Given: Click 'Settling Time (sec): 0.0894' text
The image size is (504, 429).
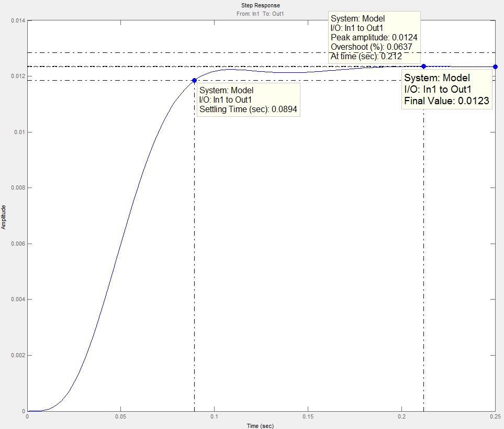Looking at the screenshot, I should 248,109.
